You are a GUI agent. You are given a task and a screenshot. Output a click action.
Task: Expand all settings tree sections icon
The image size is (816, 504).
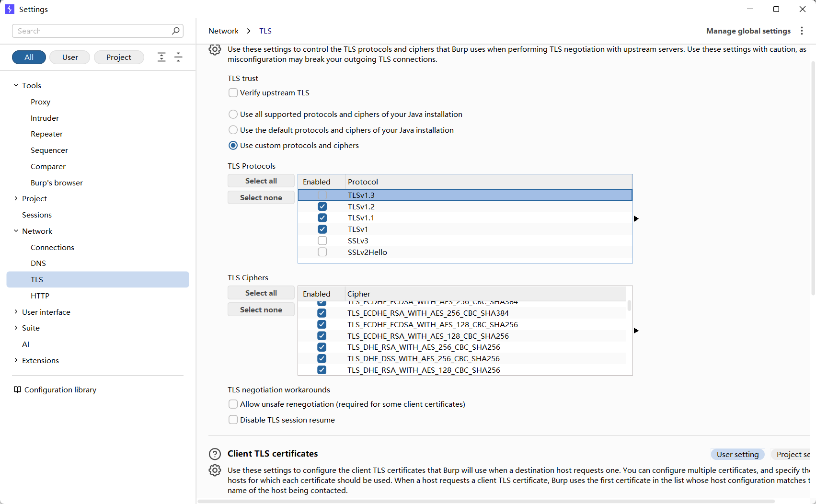161,57
